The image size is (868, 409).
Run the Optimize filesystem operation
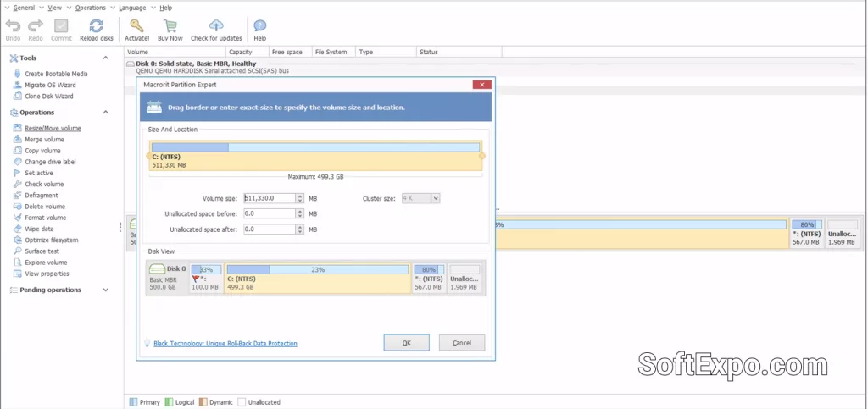tap(52, 240)
